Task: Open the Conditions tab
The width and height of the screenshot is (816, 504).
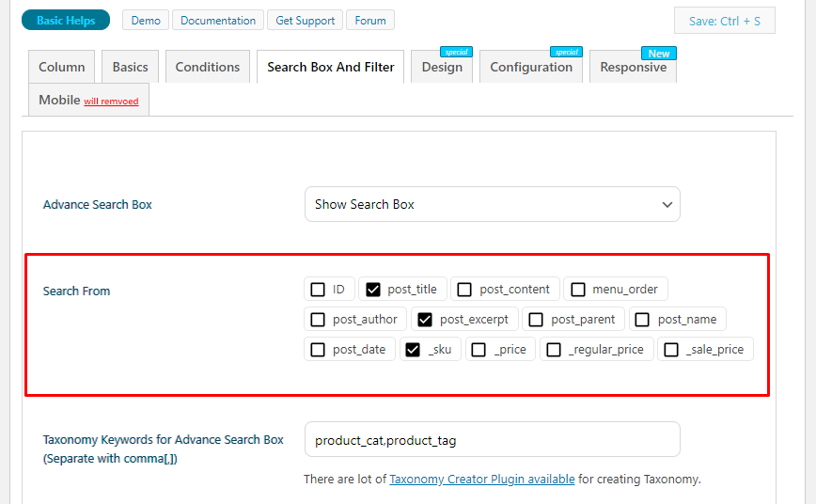Action: pyautogui.click(x=208, y=67)
